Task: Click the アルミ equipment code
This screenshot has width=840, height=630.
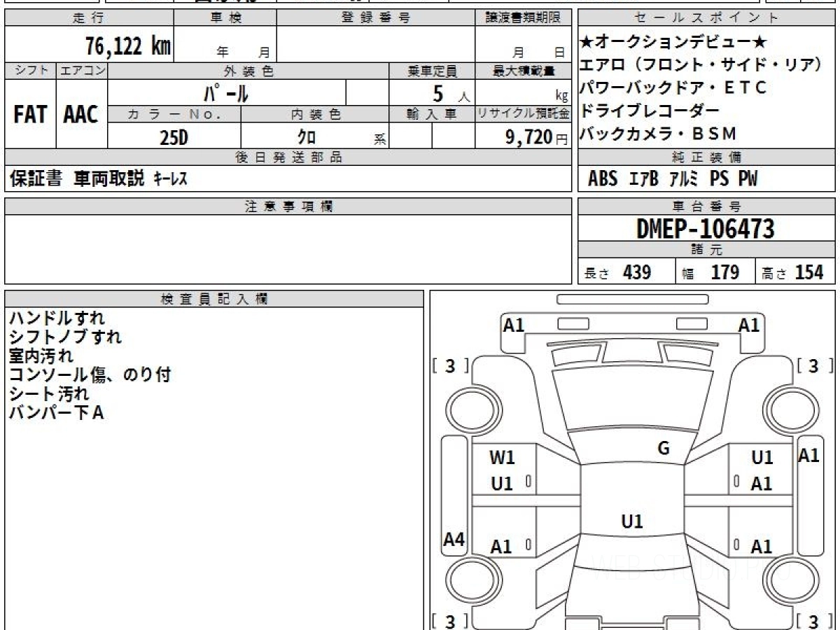Action: click(x=684, y=179)
